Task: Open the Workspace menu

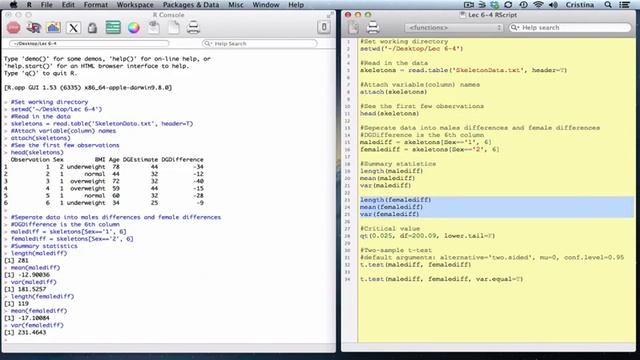Action: point(135,5)
